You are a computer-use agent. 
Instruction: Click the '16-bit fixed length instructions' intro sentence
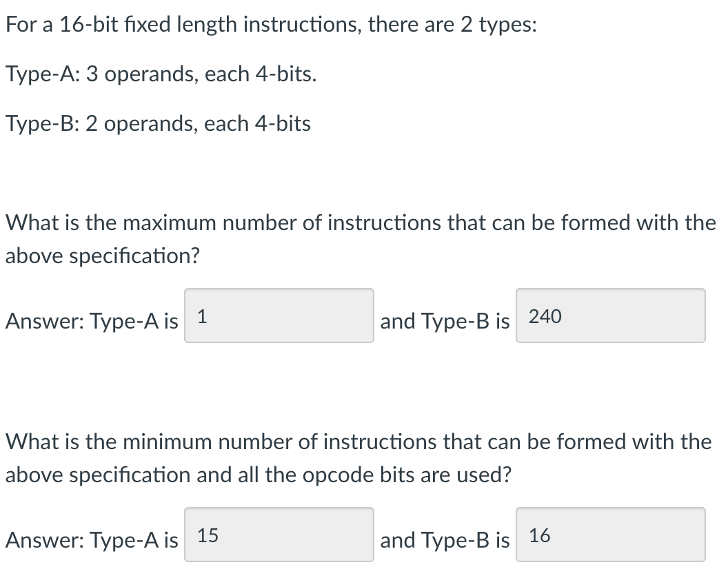click(271, 25)
